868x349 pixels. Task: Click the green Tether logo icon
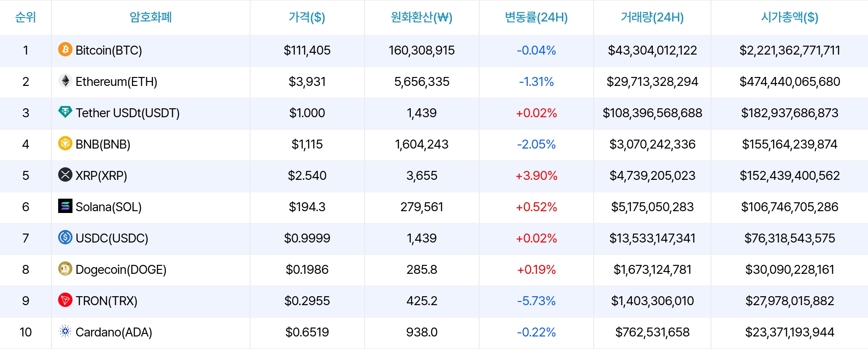65,112
